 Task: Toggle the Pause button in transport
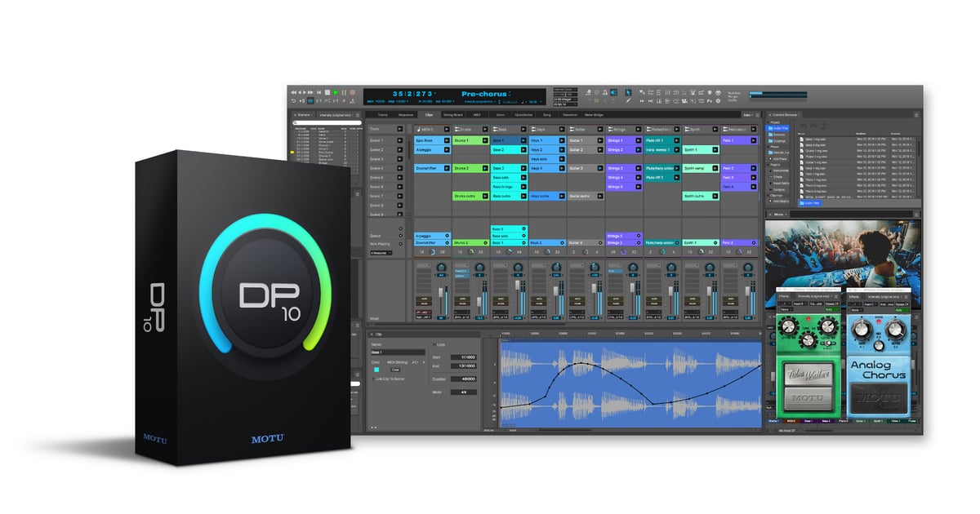344,93
